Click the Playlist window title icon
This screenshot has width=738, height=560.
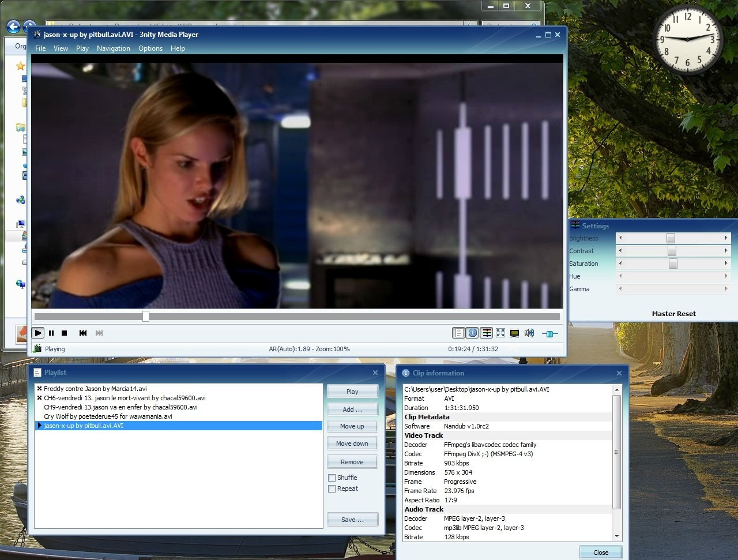point(37,373)
